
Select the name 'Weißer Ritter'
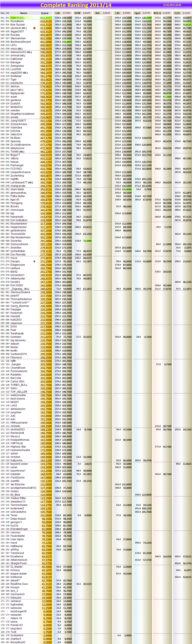coord(18,498)
